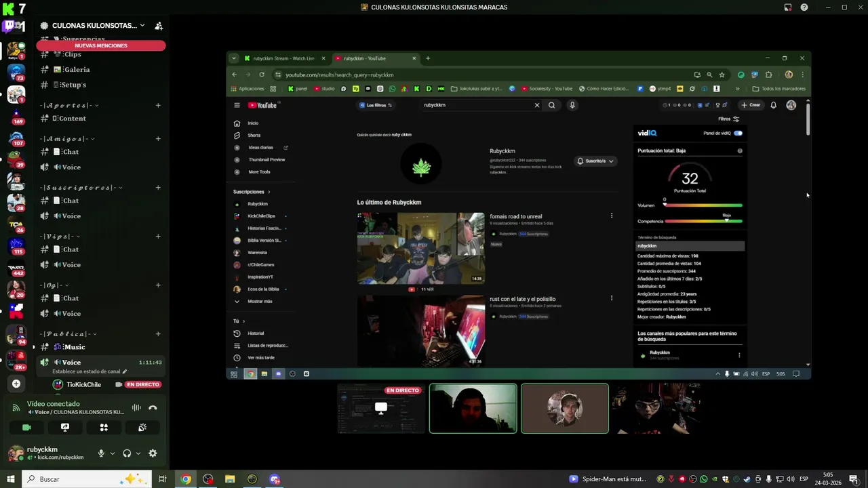Disconnect from the voice call

[x=153, y=407]
